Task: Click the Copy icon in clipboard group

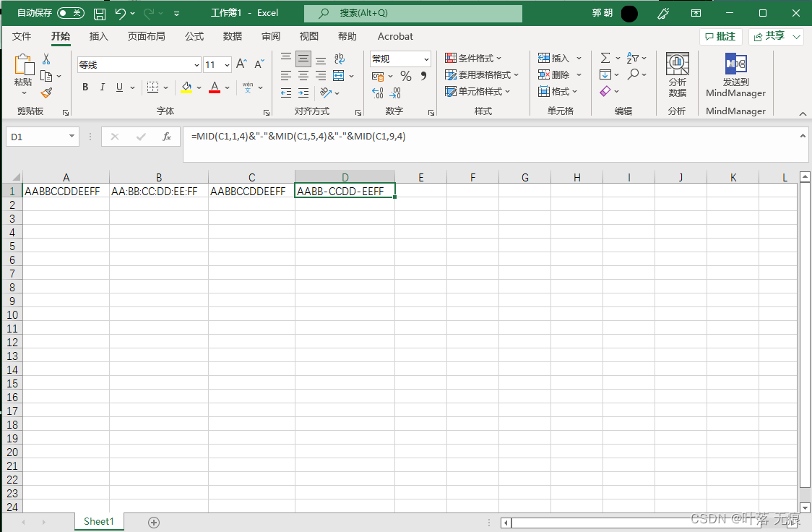Action: pos(46,76)
